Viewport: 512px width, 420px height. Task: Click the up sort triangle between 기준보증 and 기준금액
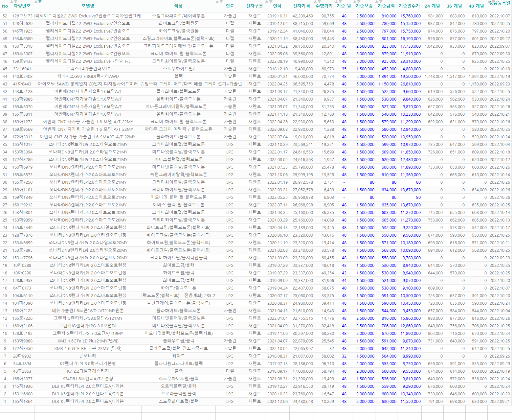pos(377,2)
